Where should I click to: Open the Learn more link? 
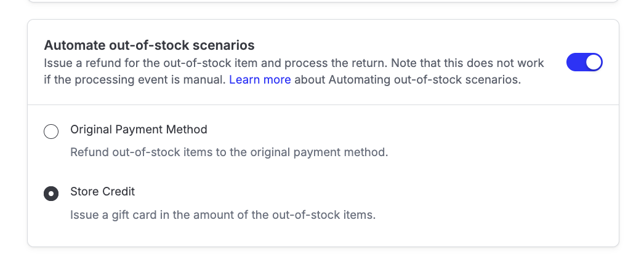coord(260,80)
